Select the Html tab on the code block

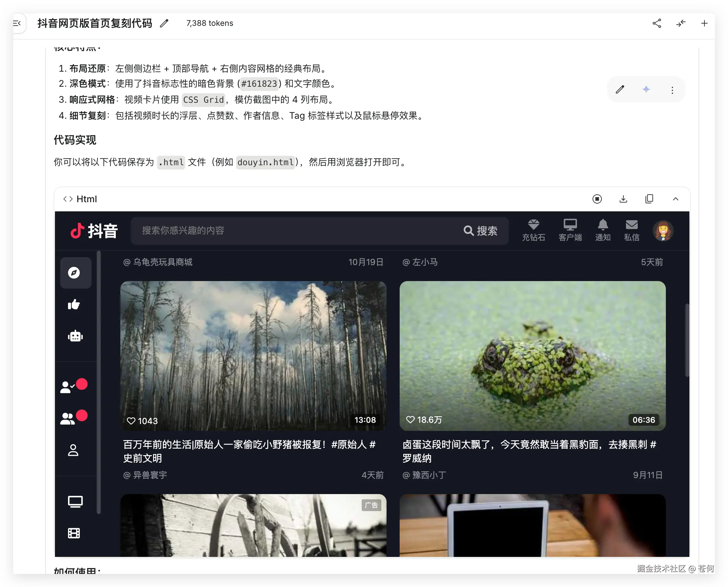80,199
